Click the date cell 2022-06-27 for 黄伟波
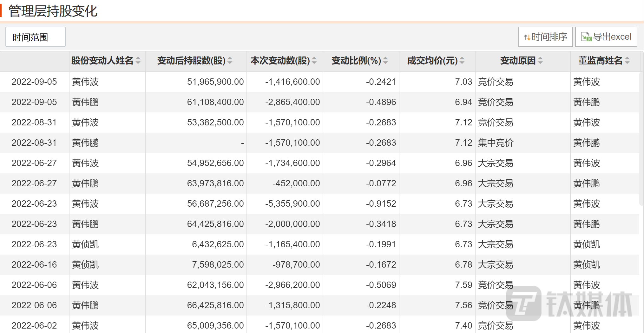Viewport: 644px width, 333px height. pos(34,163)
